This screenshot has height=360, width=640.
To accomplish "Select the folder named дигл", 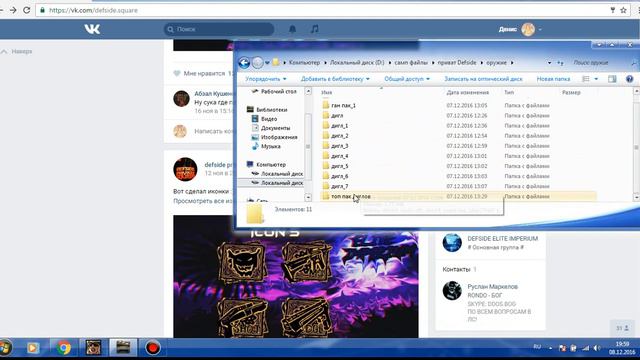I will click(337, 116).
